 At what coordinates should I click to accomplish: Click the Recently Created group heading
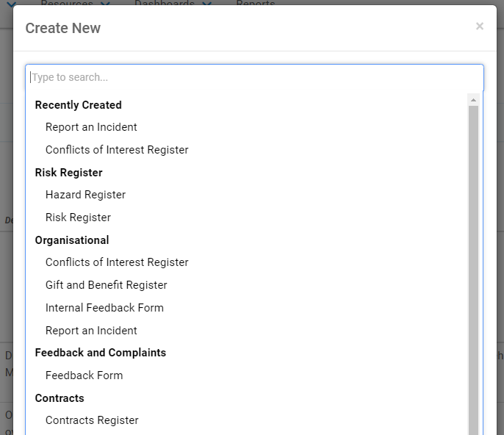point(78,105)
